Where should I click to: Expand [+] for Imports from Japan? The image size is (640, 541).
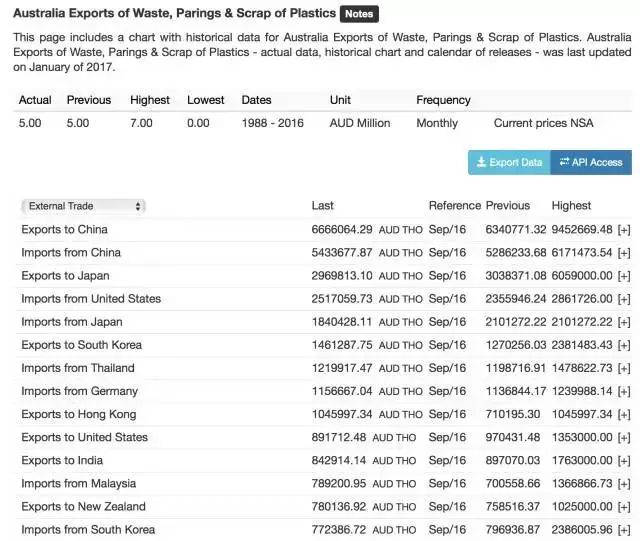[x=624, y=322]
